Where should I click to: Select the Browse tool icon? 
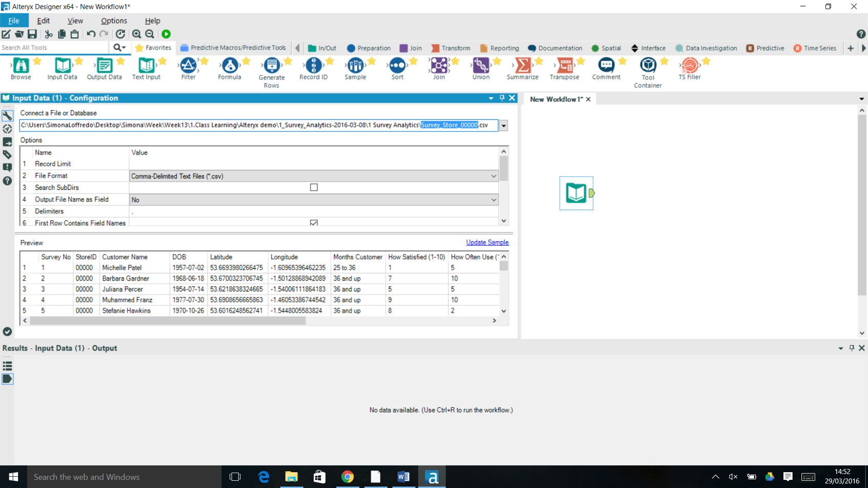point(20,65)
